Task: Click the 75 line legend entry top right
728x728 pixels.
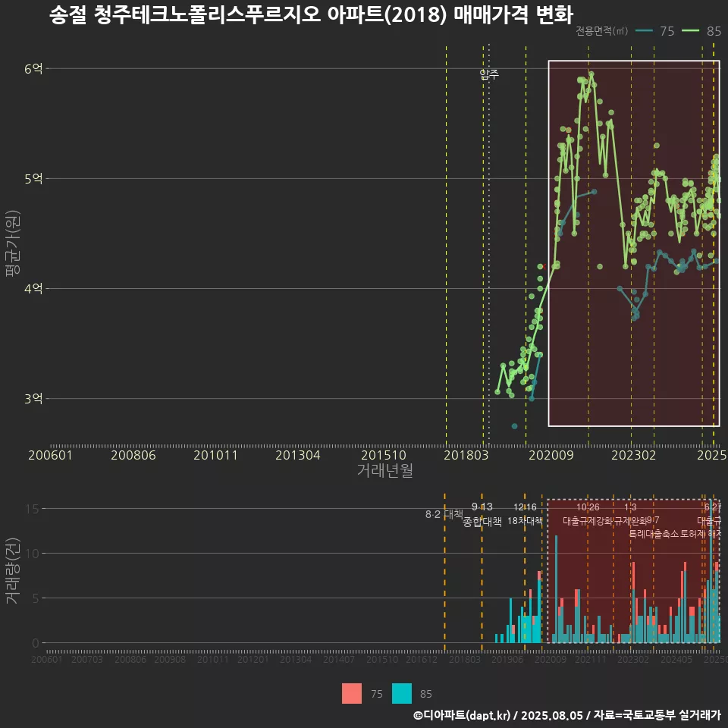Action: (x=654, y=31)
